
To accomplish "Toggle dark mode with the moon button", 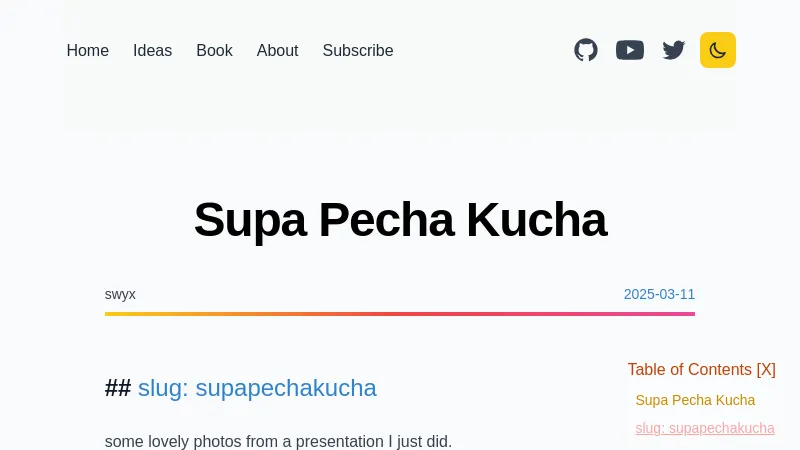I will pos(718,50).
